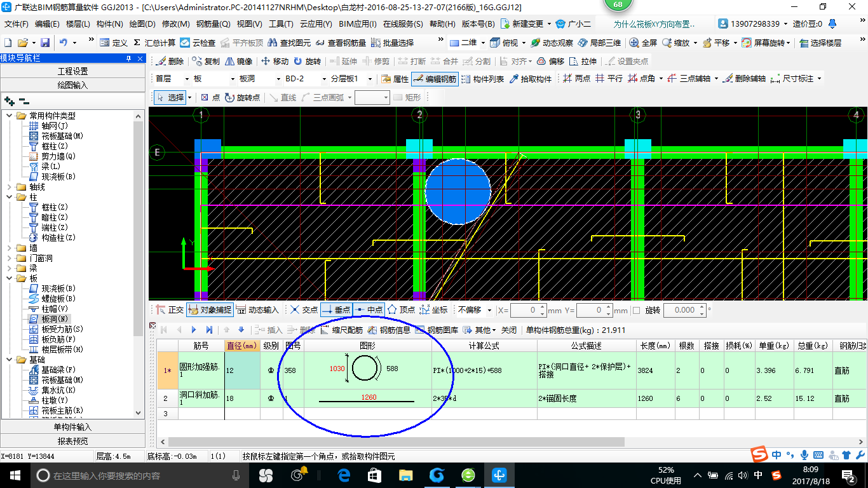Expand the 轴线 tree node

10,187
